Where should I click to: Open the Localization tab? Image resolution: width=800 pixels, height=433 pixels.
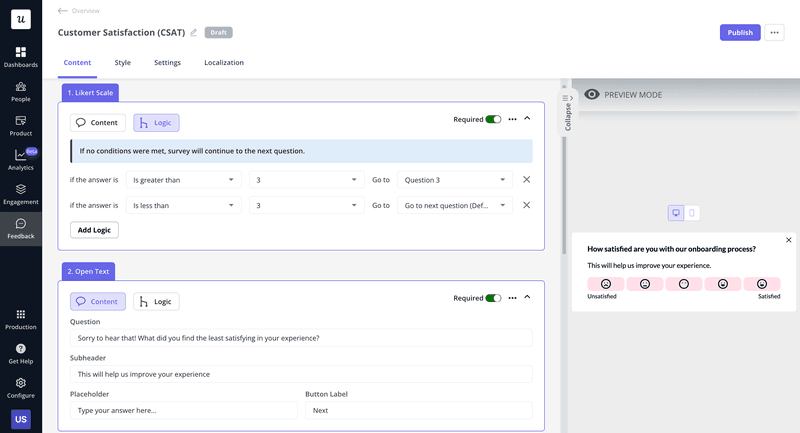click(x=224, y=63)
